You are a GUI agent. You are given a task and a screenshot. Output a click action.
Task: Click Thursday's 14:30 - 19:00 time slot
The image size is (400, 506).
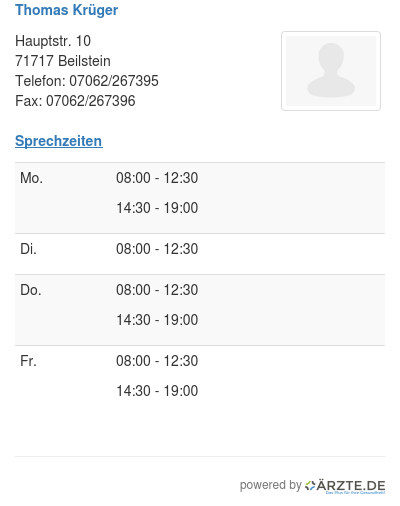(x=157, y=320)
